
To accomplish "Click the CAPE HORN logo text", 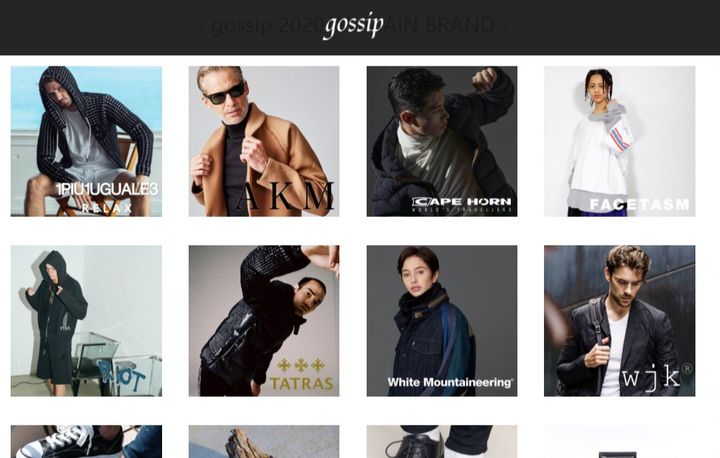I will [x=461, y=202].
